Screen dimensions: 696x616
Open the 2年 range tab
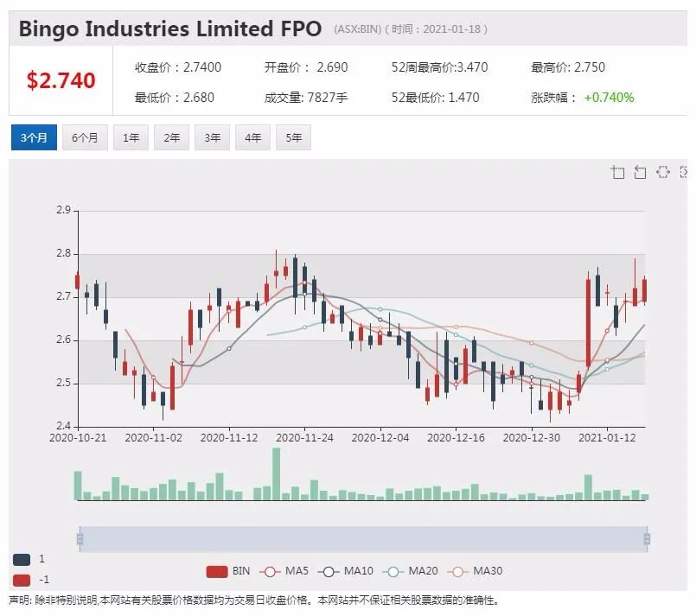tap(172, 137)
